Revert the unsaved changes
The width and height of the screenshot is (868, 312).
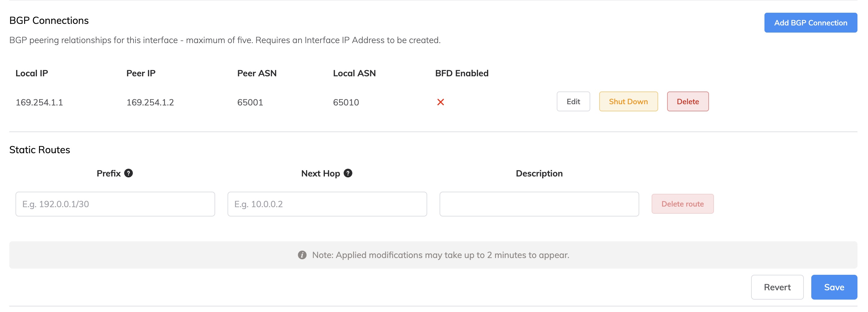(777, 287)
